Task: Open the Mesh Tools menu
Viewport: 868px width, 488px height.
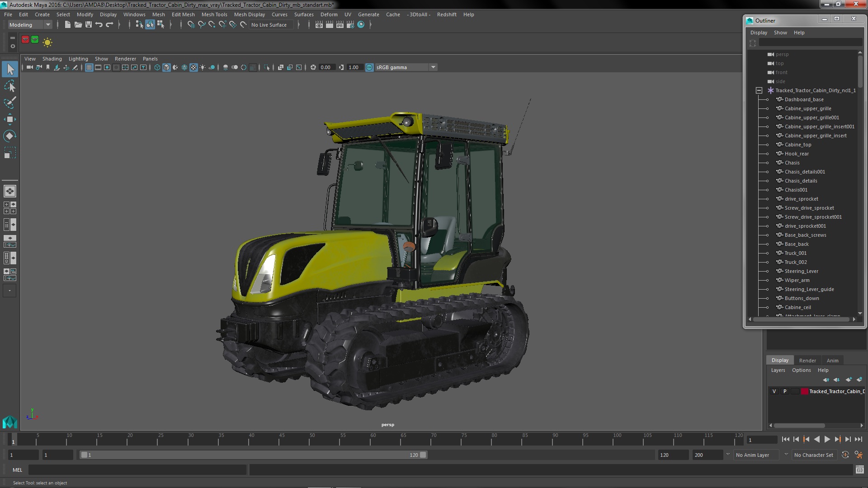Action: click(x=214, y=14)
